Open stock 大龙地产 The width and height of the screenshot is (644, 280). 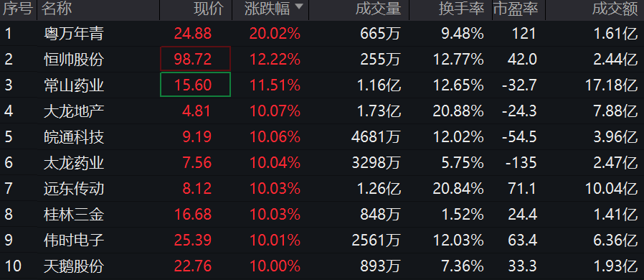[74, 111]
